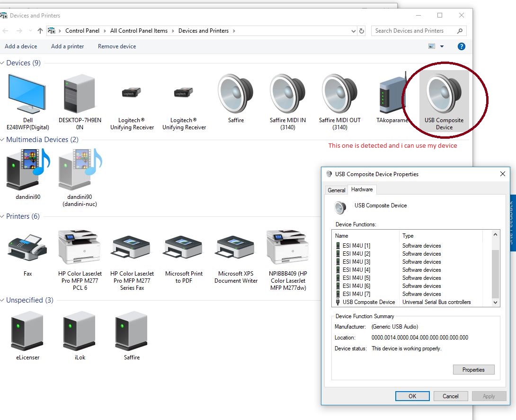The image size is (516, 420).
Task: Open the address bar history dropdown
Action: [354, 31]
